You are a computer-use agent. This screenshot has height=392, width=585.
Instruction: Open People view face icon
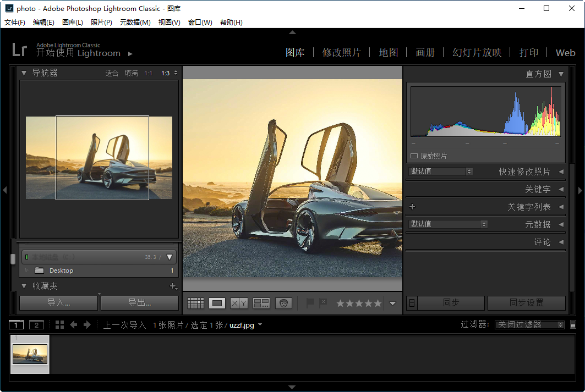tap(283, 303)
